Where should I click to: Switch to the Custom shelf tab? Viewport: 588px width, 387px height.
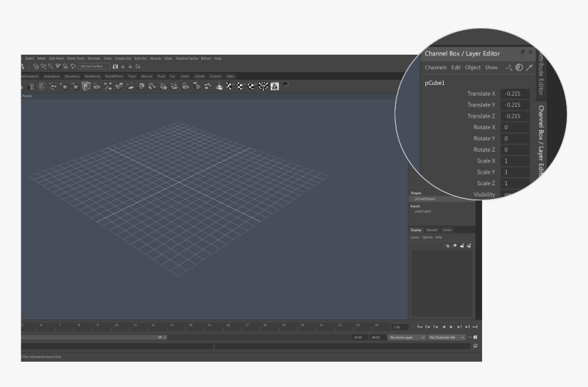215,76
